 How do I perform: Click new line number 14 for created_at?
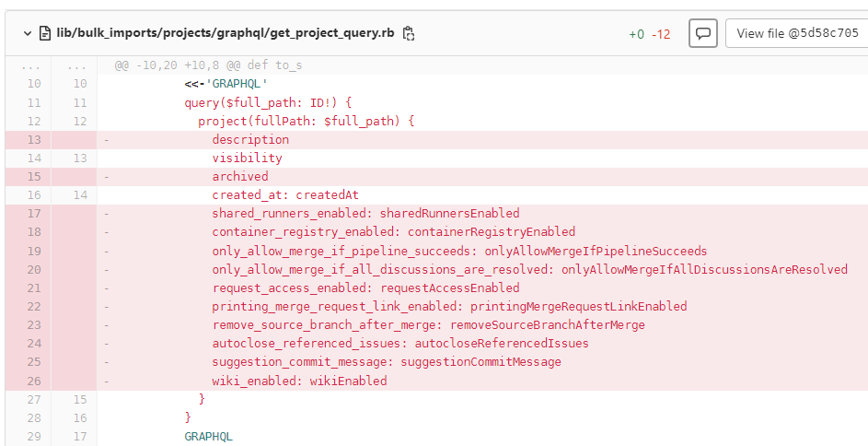point(79,195)
